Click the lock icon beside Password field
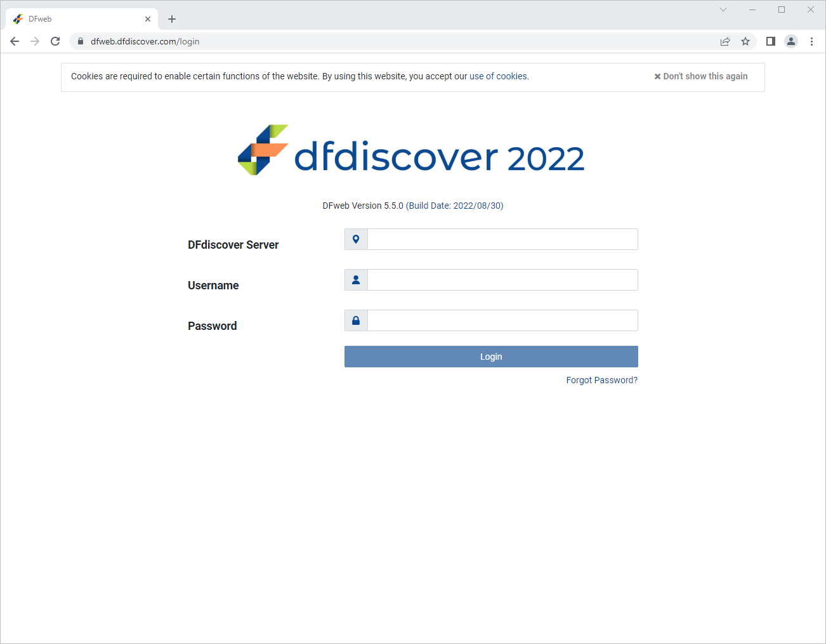The width and height of the screenshot is (826, 644). pyautogui.click(x=356, y=320)
